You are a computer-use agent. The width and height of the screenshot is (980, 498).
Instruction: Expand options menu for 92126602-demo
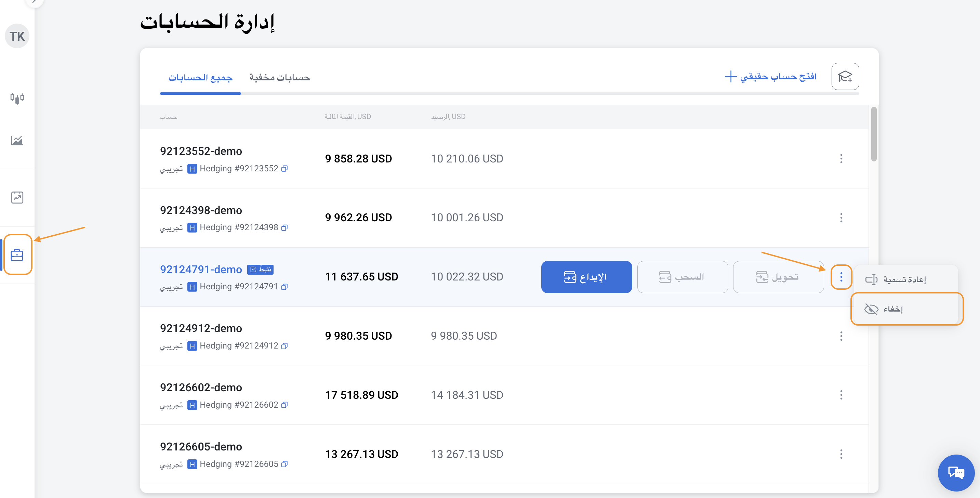(x=841, y=395)
